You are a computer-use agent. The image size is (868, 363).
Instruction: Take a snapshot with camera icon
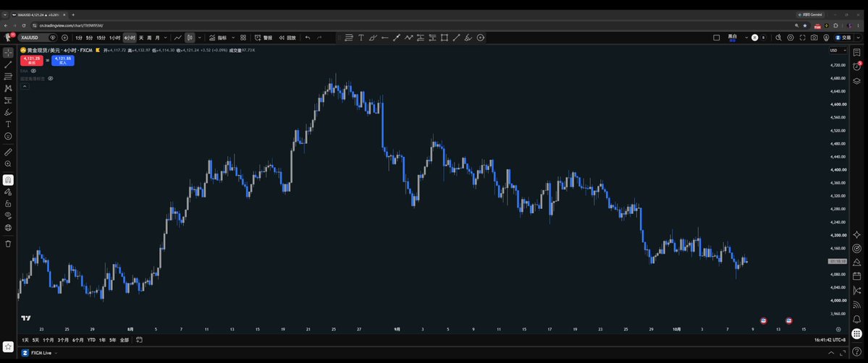pos(814,38)
